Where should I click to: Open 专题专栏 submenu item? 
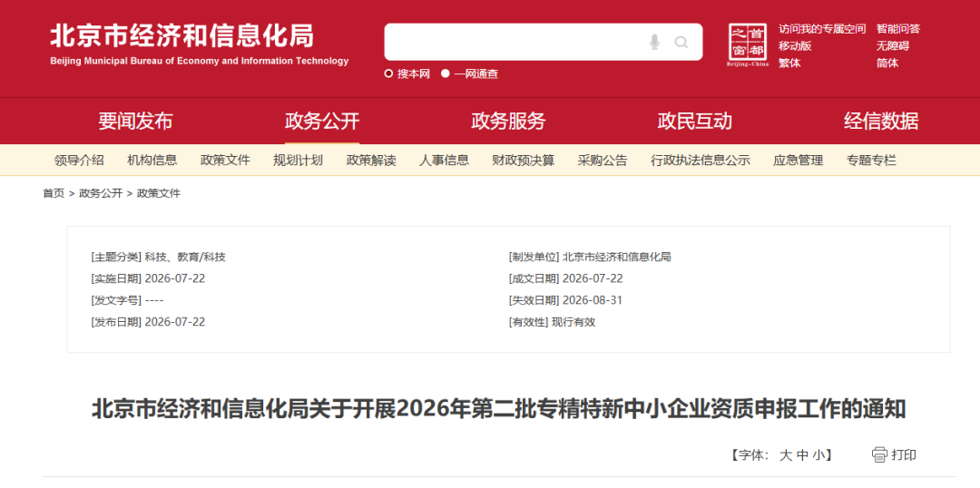(871, 161)
